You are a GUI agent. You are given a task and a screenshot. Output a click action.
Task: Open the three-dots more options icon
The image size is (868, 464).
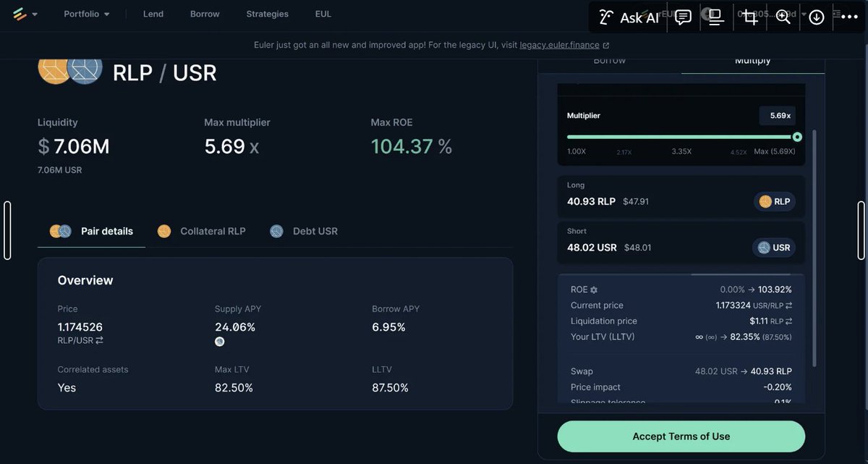pyautogui.click(x=849, y=17)
